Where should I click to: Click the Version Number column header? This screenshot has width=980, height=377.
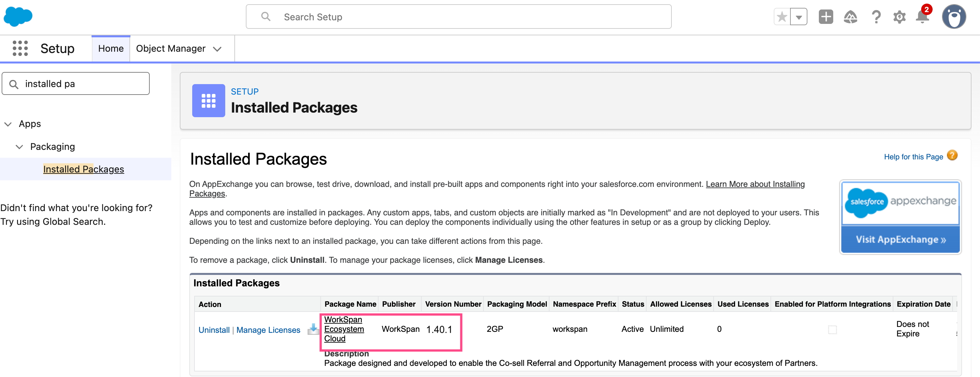tap(453, 304)
